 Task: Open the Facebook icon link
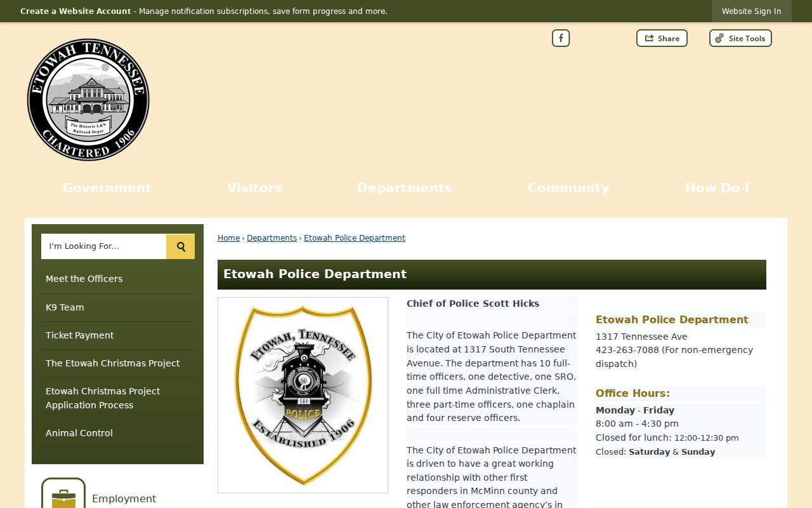(x=561, y=38)
